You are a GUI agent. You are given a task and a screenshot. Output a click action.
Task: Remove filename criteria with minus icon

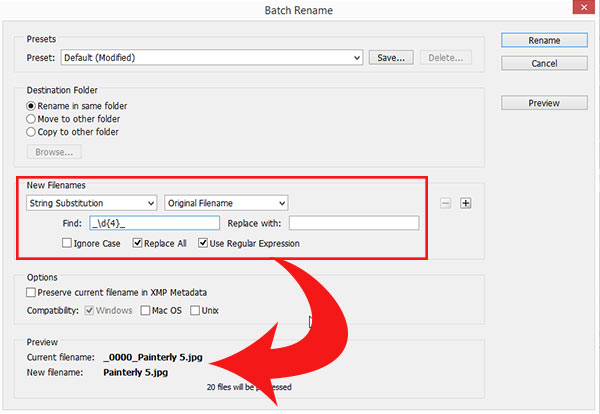[x=445, y=203]
